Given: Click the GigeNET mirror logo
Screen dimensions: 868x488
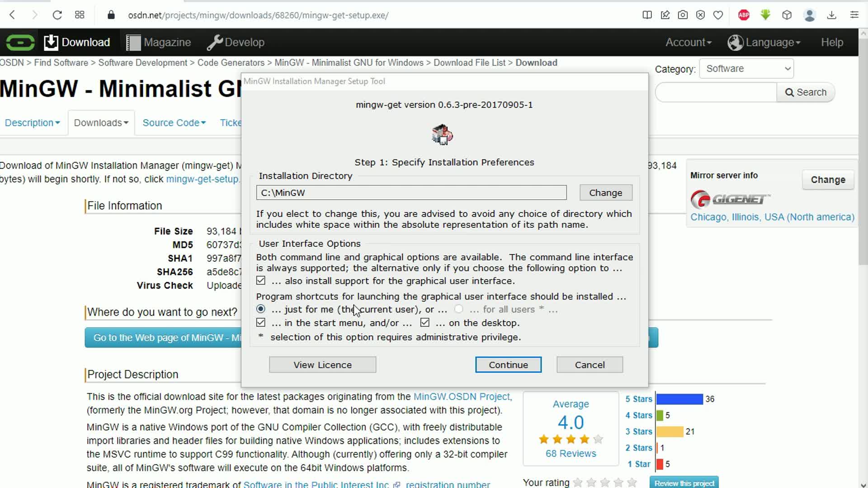Looking at the screenshot, I should click(x=730, y=199).
